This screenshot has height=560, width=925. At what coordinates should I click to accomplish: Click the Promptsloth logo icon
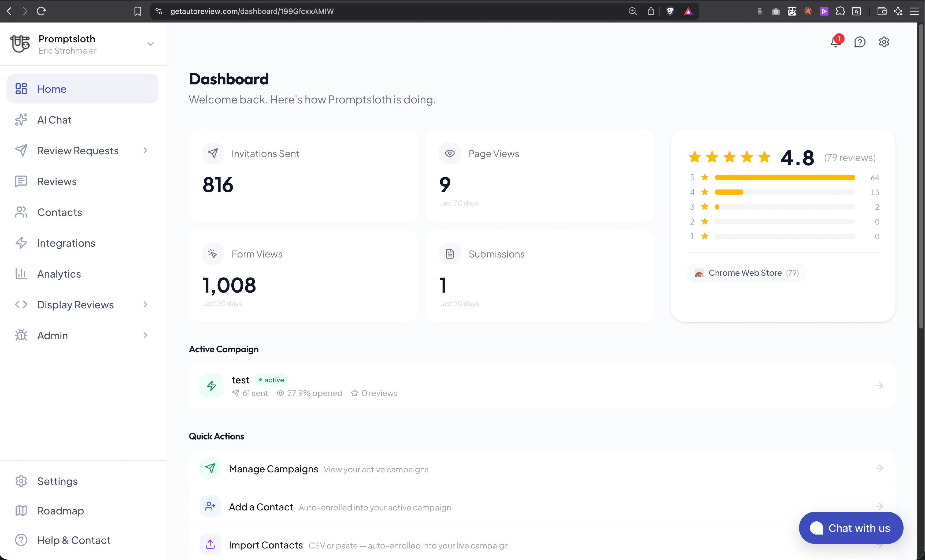click(20, 44)
